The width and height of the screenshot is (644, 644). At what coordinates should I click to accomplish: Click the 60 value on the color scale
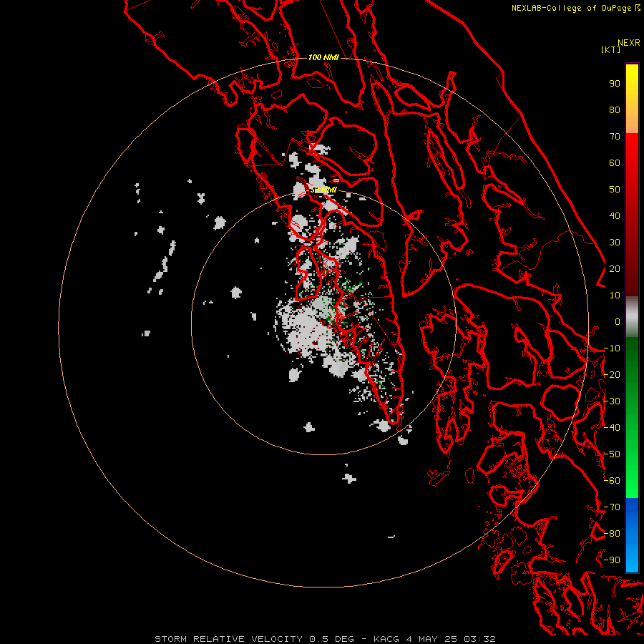[615, 163]
